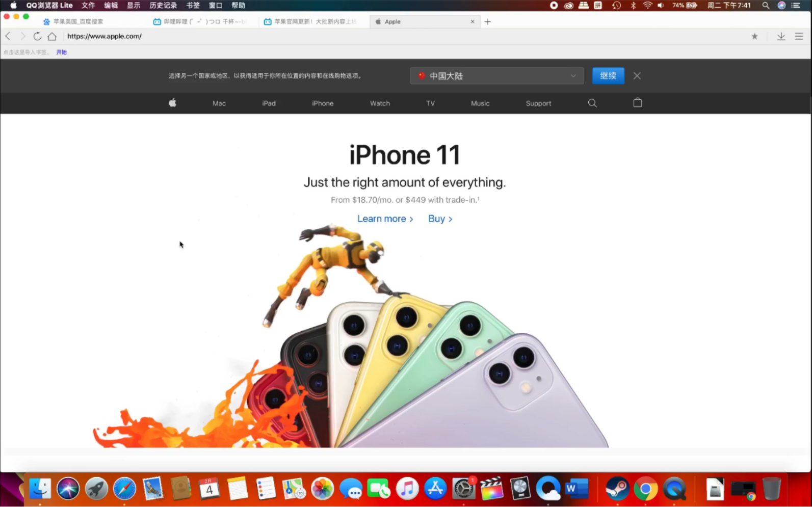Open the Trash in the Dock

point(772,489)
